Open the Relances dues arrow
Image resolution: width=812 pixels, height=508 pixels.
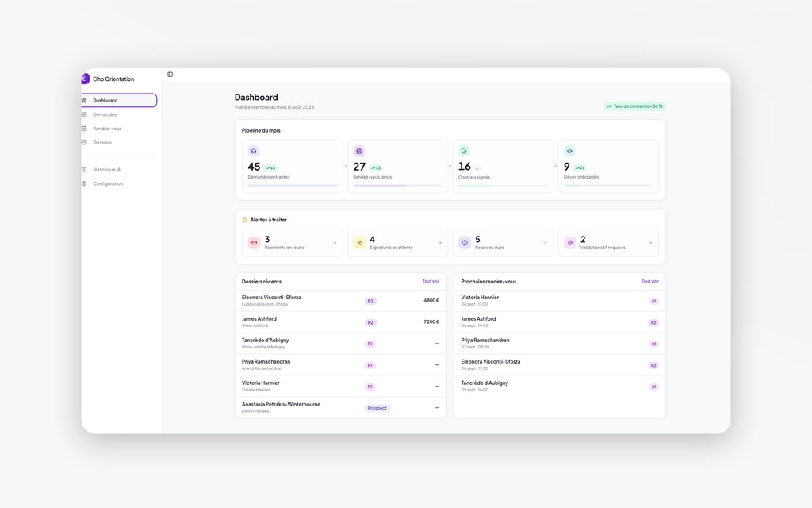tap(545, 243)
